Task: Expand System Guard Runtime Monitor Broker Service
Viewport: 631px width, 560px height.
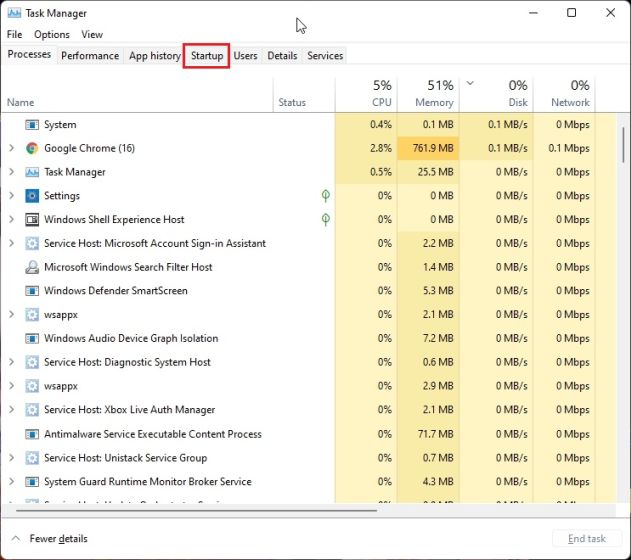Action: pyautogui.click(x=12, y=482)
